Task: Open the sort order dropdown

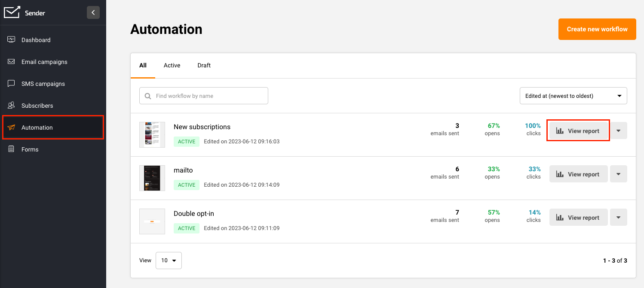Action: [573, 96]
